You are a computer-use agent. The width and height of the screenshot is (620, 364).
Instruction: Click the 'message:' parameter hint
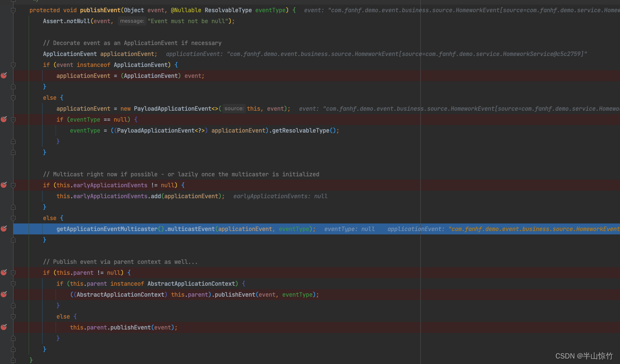132,21
